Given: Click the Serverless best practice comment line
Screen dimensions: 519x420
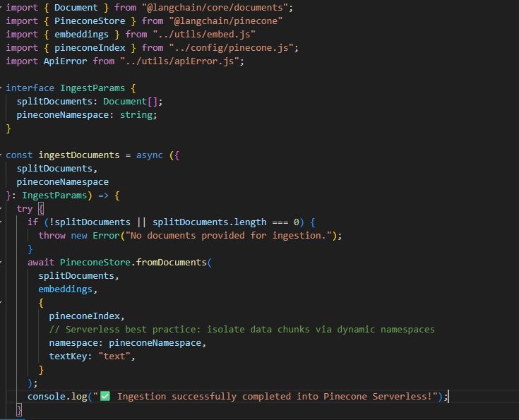Looking at the screenshot, I should (x=241, y=330).
